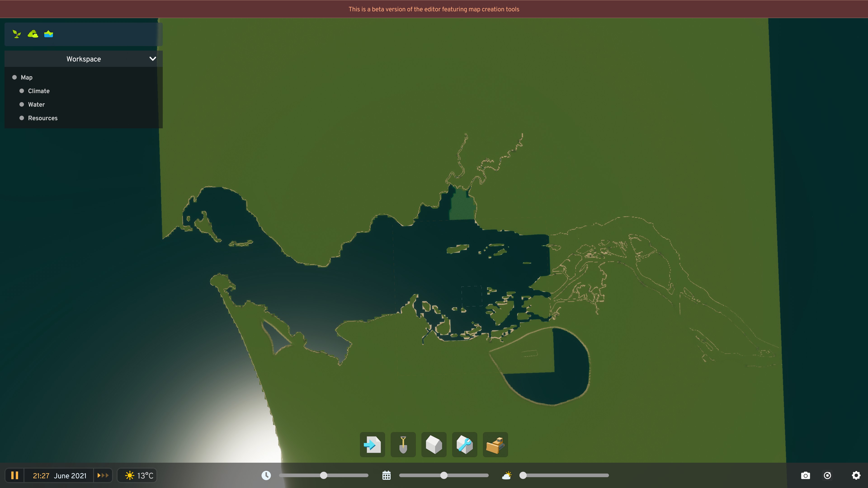
Task: Click the sun icon beside 13°C
Action: [x=129, y=476]
